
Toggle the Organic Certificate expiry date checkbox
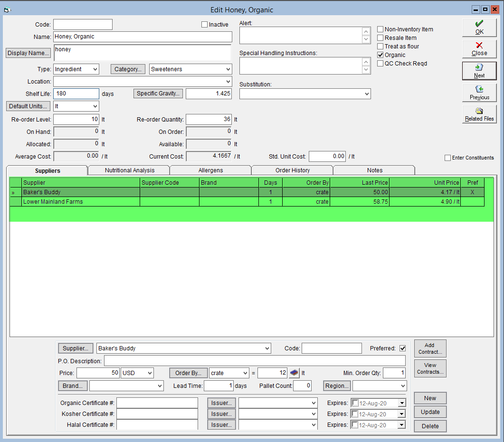(355, 403)
